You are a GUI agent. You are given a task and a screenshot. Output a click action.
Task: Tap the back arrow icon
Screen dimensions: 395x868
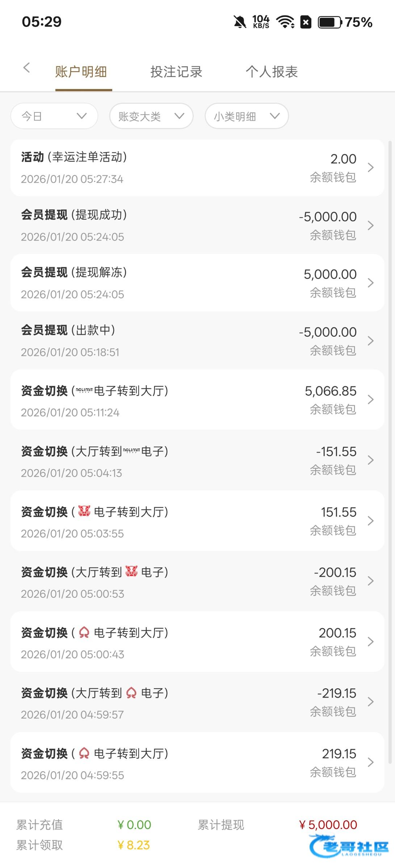click(x=26, y=68)
